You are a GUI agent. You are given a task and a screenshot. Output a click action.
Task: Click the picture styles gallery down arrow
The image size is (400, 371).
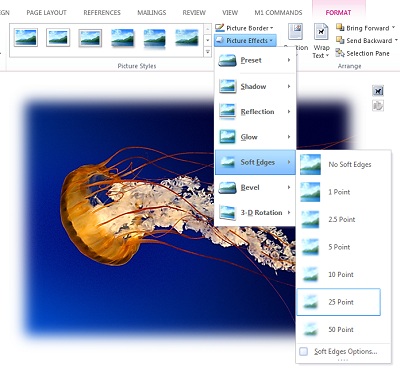208,40
